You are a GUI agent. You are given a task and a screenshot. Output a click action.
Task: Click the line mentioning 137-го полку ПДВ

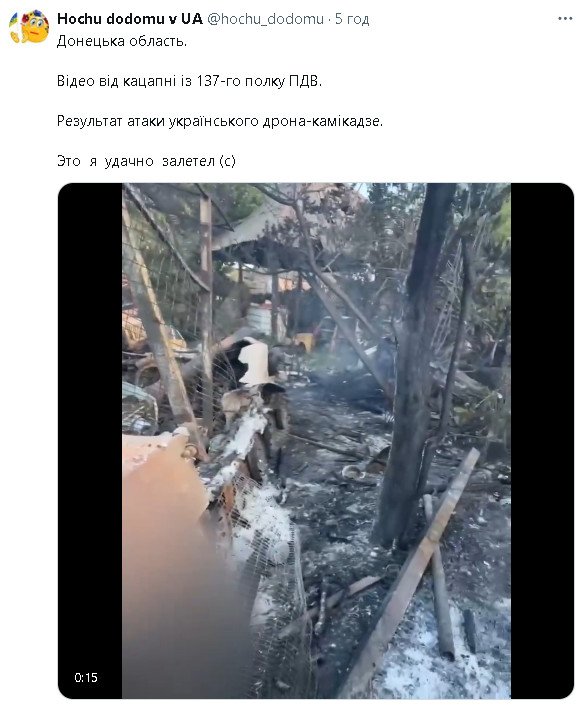(189, 81)
